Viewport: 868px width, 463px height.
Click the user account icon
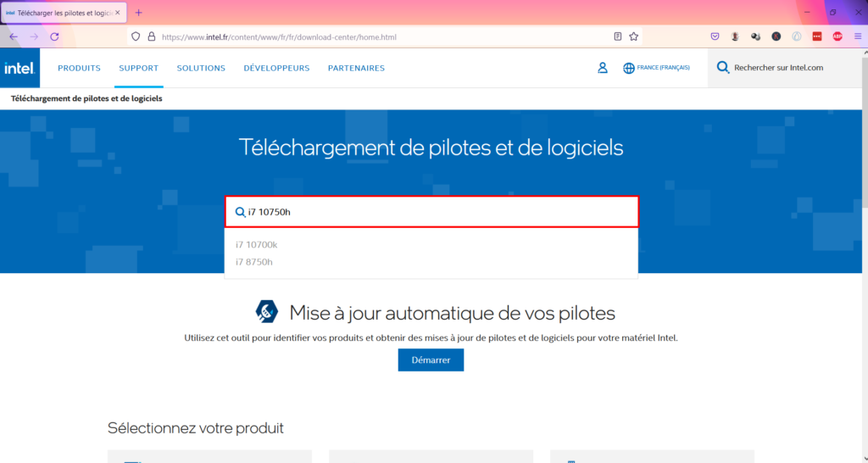(603, 68)
